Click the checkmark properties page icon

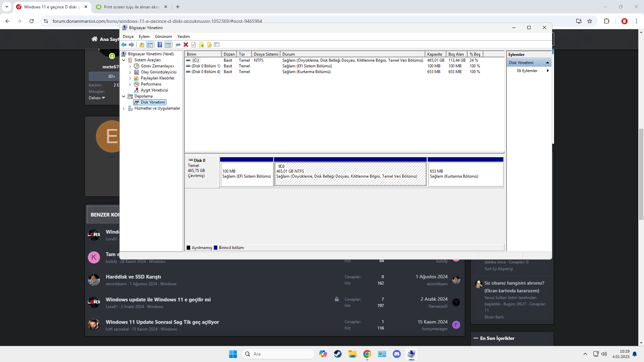[194, 45]
